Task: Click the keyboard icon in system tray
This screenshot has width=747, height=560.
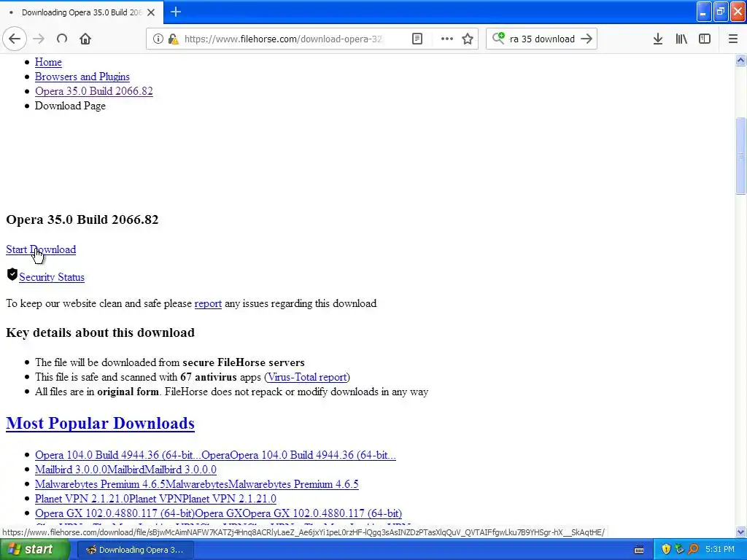Action: click(x=639, y=550)
